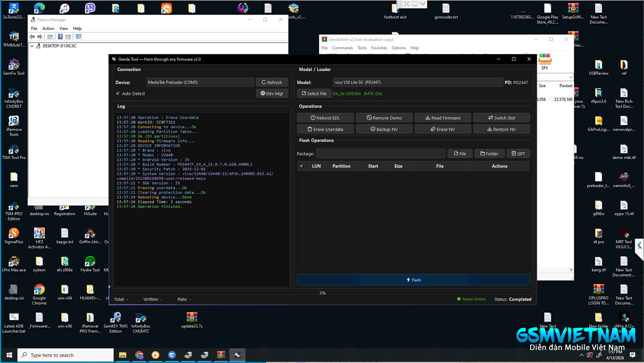
Task: Open the Commands menu in the GendaTool archive window
Action: [342, 48]
